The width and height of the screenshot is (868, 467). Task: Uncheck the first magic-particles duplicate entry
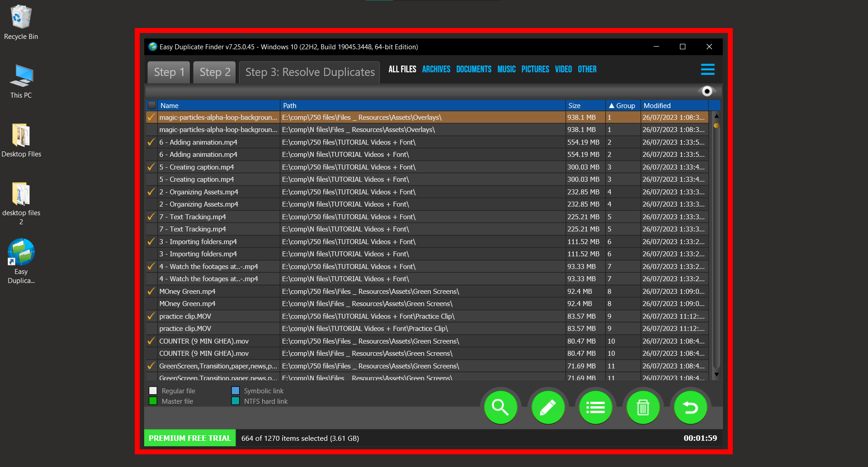(151, 117)
